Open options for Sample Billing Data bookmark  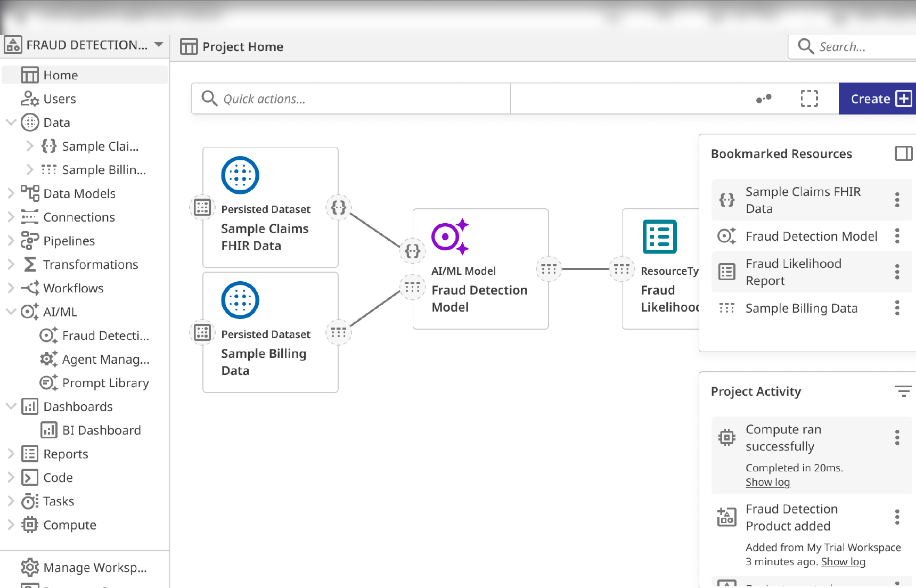tap(897, 308)
